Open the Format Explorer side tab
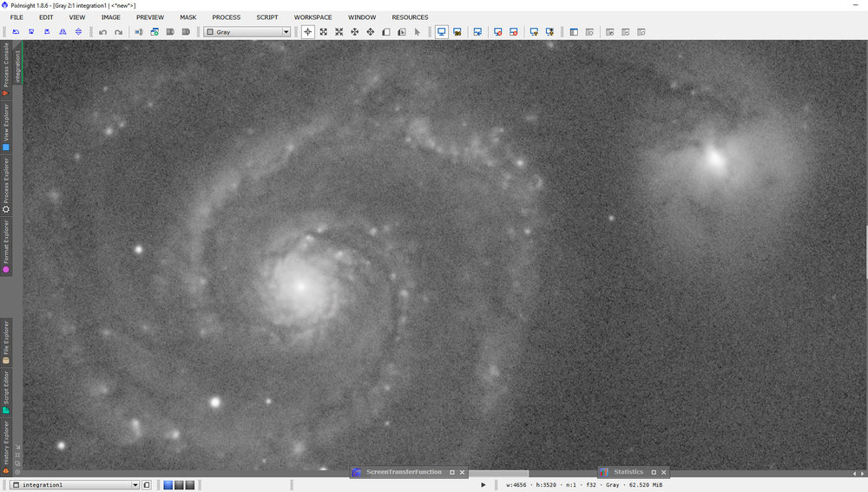 pyautogui.click(x=6, y=246)
